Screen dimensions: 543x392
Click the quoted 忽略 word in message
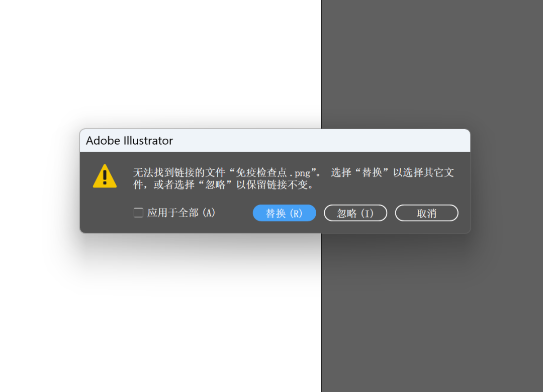tap(215, 184)
